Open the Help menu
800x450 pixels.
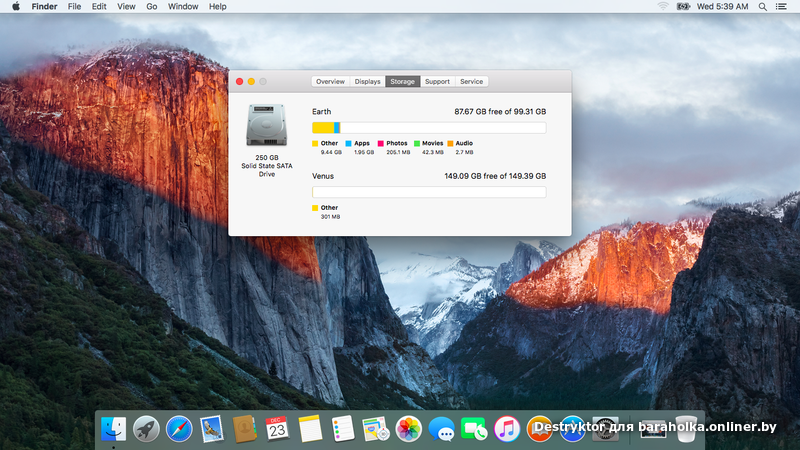(217, 7)
